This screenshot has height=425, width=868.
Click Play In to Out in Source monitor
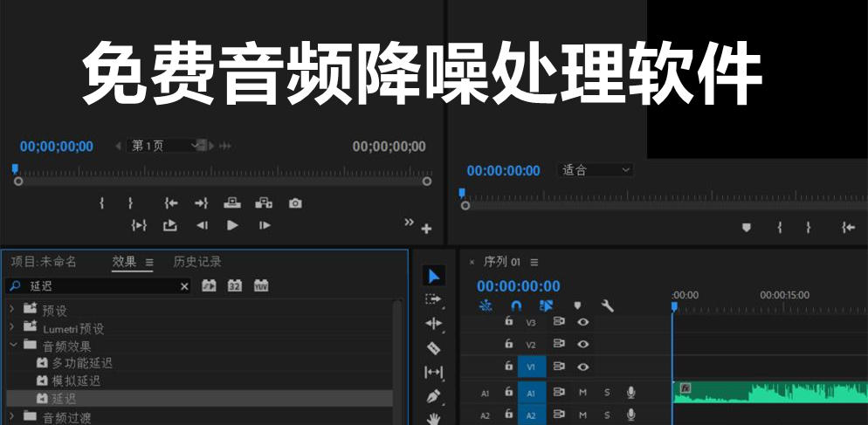[138, 225]
